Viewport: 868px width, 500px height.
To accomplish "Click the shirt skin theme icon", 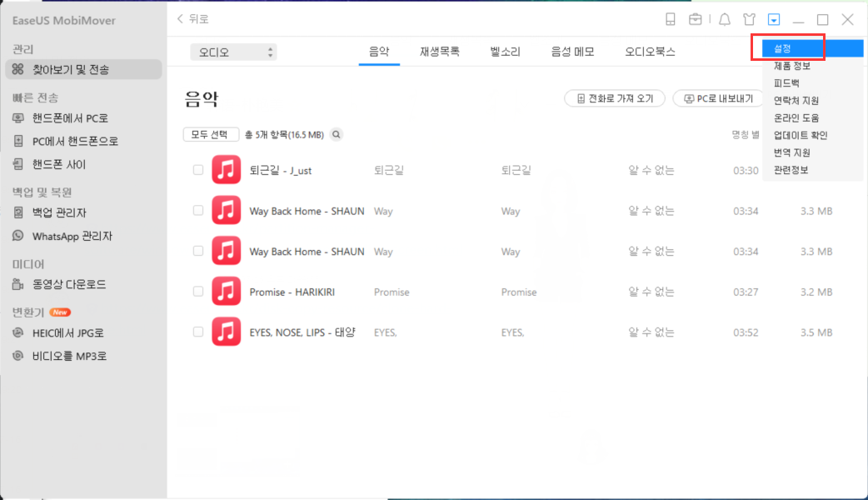I will [x=750, y=19].
